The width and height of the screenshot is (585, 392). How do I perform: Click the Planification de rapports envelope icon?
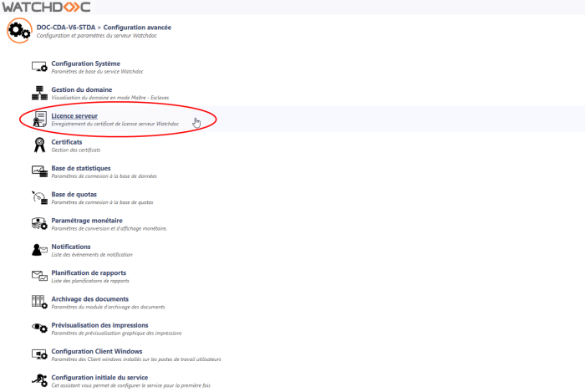(39, 276)
